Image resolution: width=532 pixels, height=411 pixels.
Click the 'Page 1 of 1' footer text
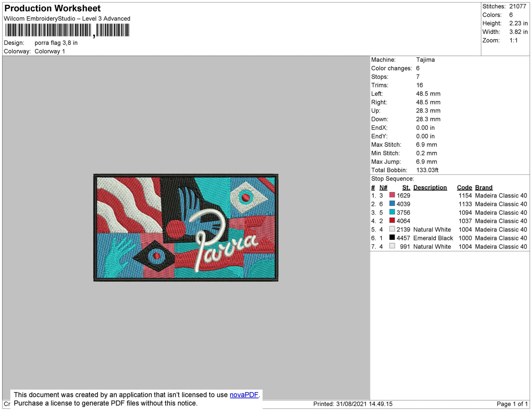click(512, 404)
